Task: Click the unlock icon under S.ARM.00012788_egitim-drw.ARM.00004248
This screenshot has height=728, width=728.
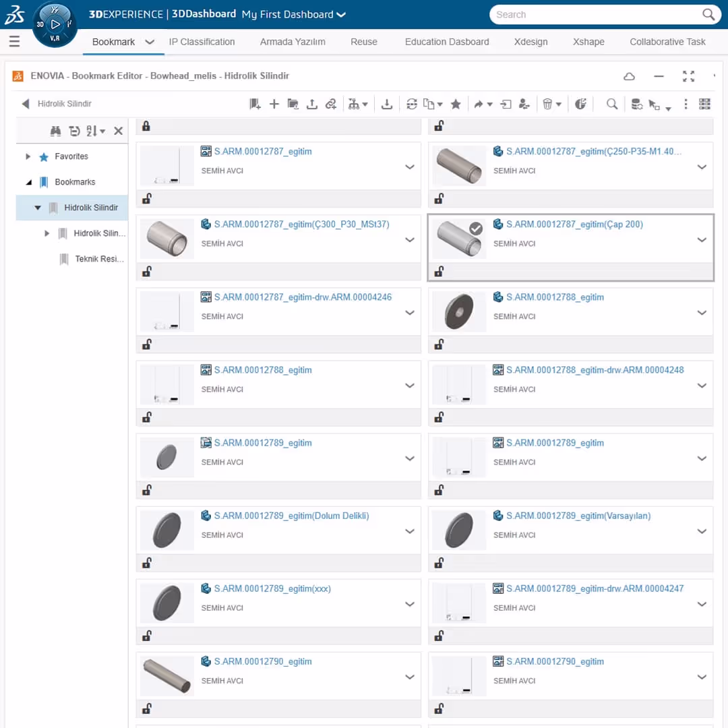Action: pyautogui.click(x=439, y=417)
